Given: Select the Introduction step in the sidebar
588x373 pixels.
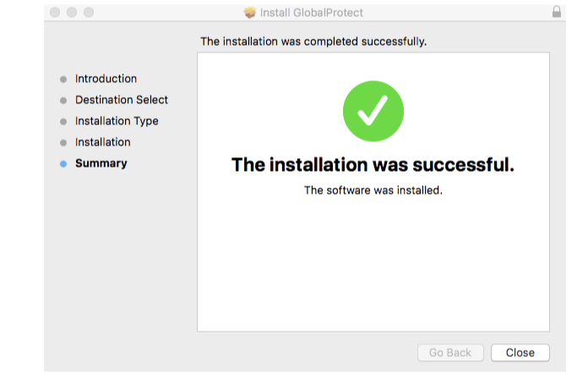Looking at the screenshot, I should 106,79.
